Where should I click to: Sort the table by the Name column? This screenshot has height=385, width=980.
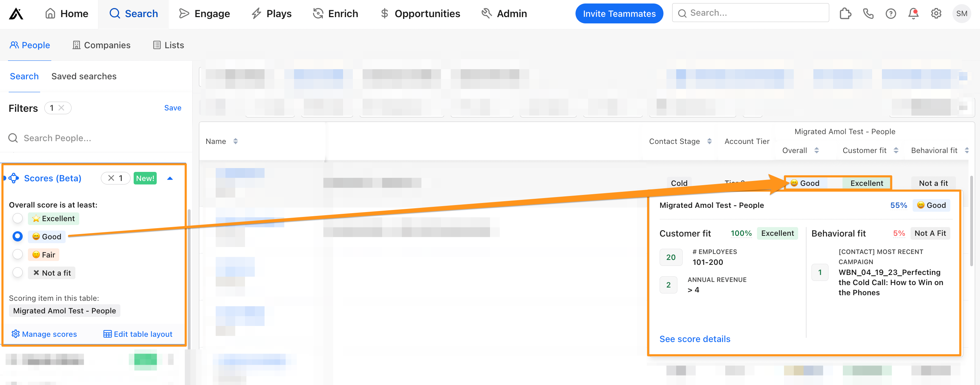[x=236, y=141]
